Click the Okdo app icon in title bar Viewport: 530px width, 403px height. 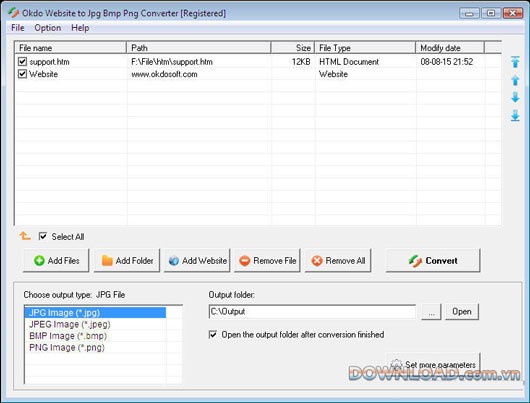14,13
